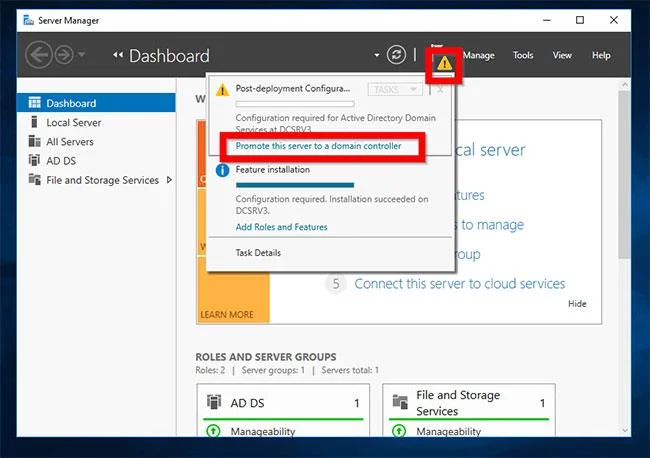
Task: Click Manageability status icon in File and Storage tile
Action: [399, 431]
